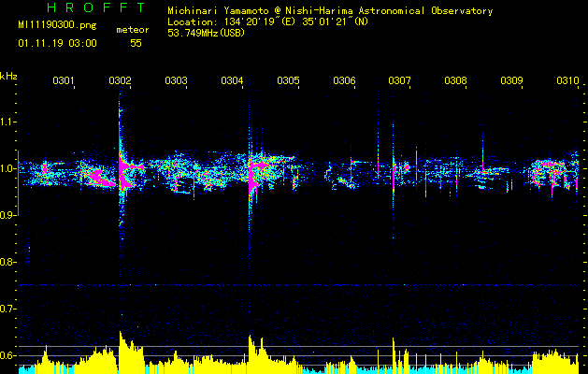Click the word meteor above the count

tap(132, 30)
